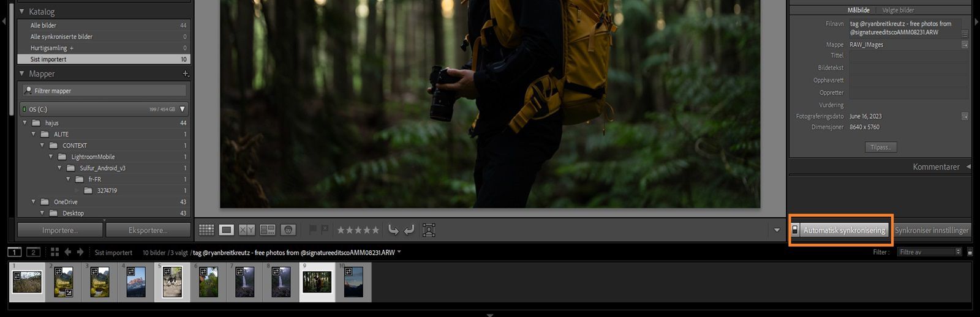Image resolution: width=980 pixels, height=317 pixels.
Task: Click the develop adjustments badge on thumbnail 2
Action: (69, 293)
